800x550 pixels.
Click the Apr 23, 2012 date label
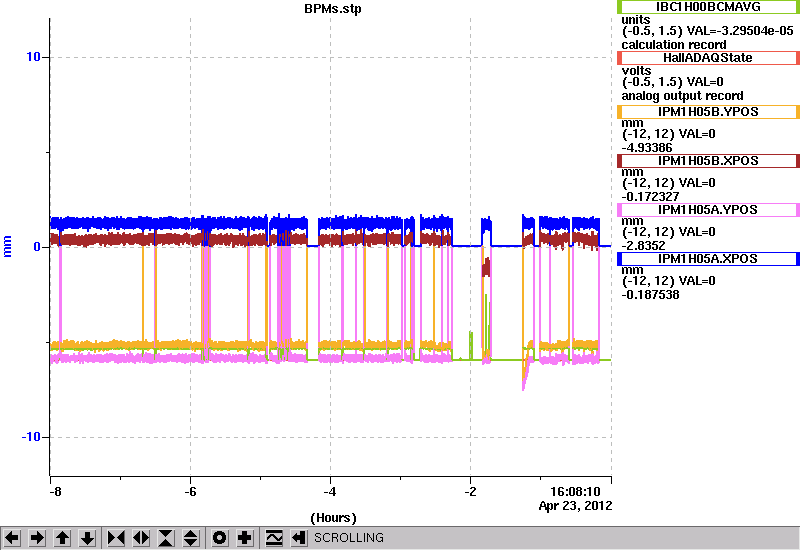coord(575,506)
